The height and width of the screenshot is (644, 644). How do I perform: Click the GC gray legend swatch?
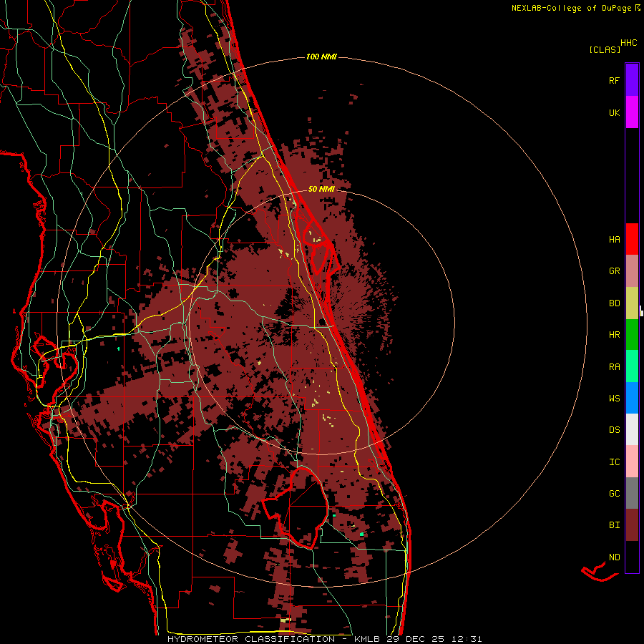click(632, 493)
